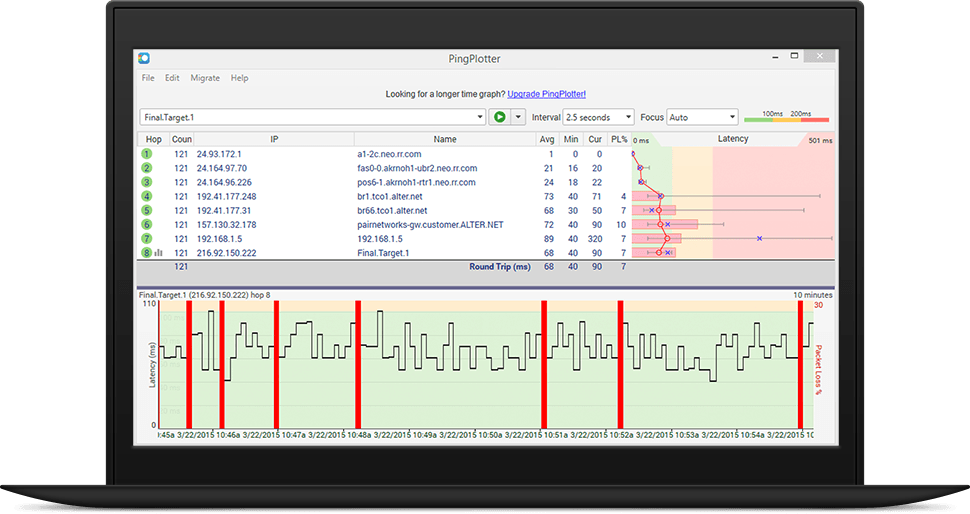Select IP address 216.92.150.222
The image size is (970, 514).
[x=226, y=253]
